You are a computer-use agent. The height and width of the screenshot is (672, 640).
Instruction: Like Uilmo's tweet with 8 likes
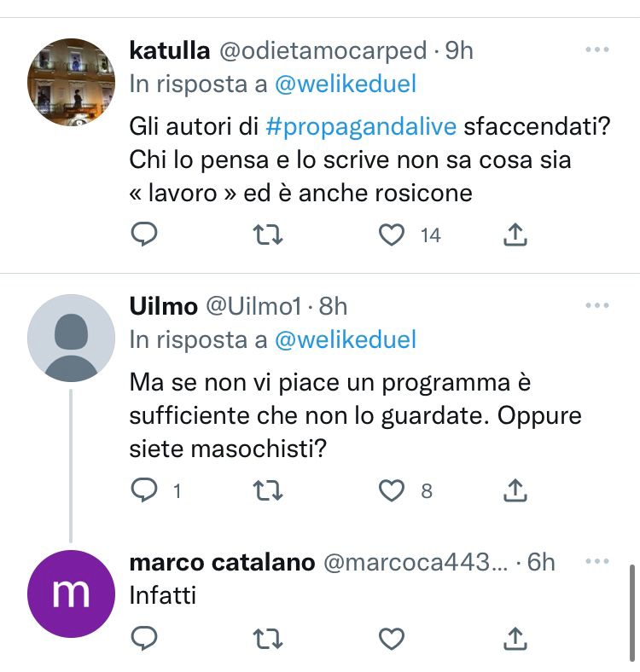tap(392, 490)
